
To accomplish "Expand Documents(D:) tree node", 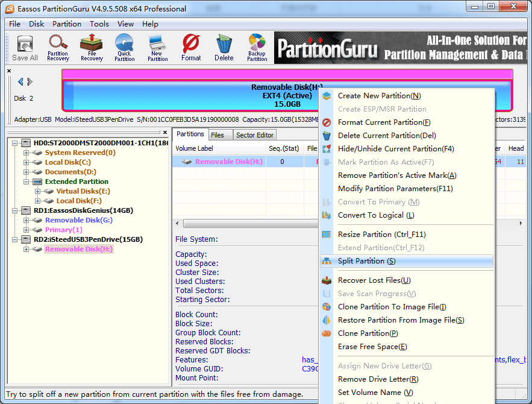I will (x=26, y=172).
